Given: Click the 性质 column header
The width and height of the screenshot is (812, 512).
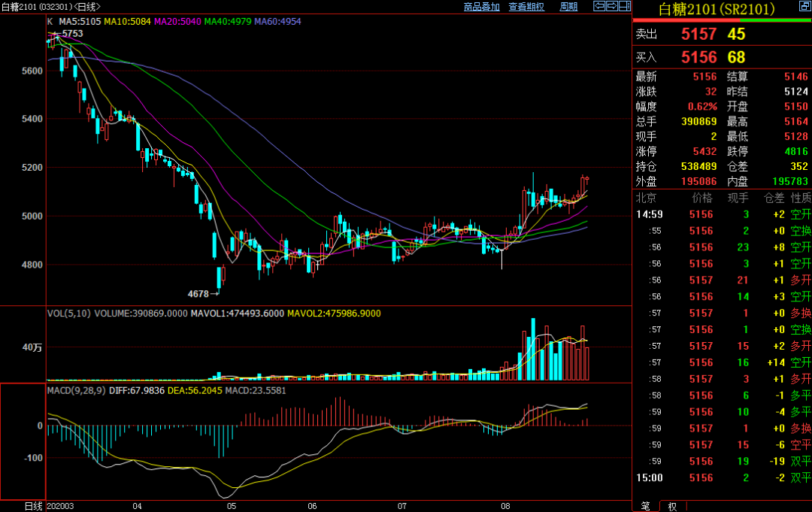Looking at the screenshot, I should click(x=801, y=198).
